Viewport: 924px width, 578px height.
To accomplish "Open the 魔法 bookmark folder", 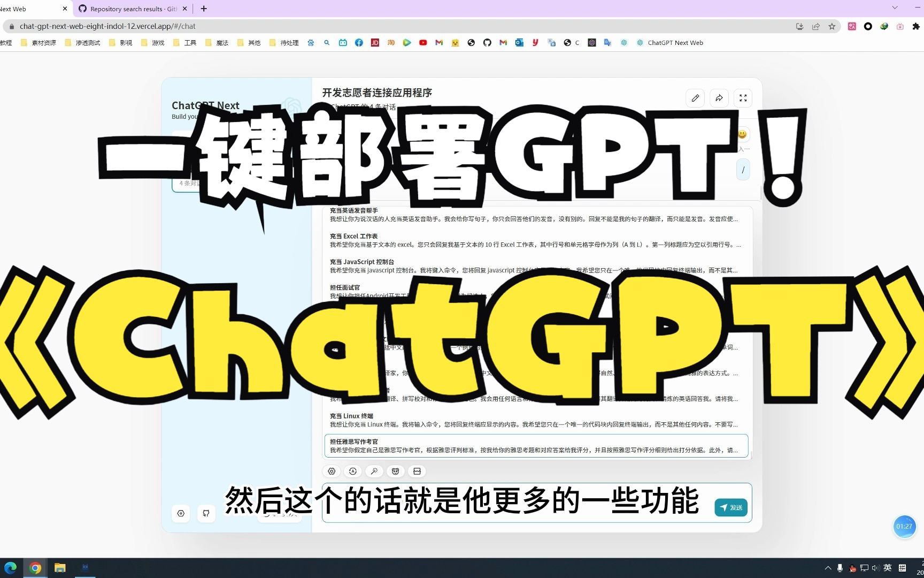I will (217, 43).
